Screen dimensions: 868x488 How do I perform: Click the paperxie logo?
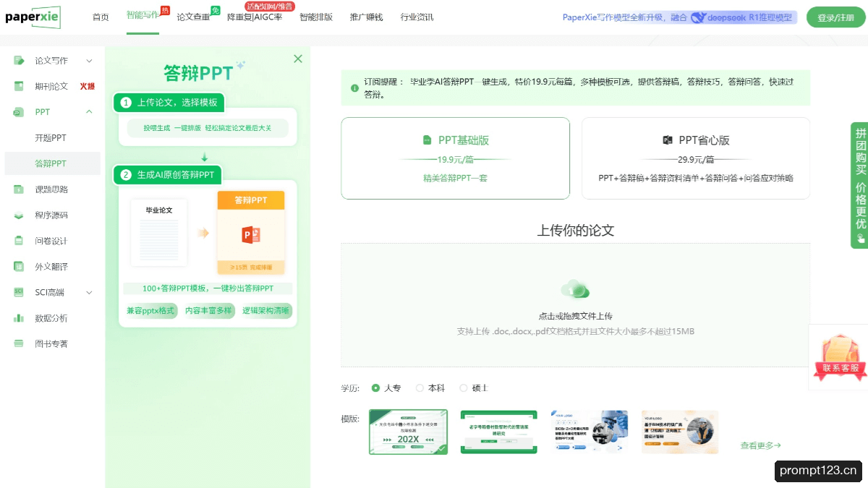[x=33, y=17]
